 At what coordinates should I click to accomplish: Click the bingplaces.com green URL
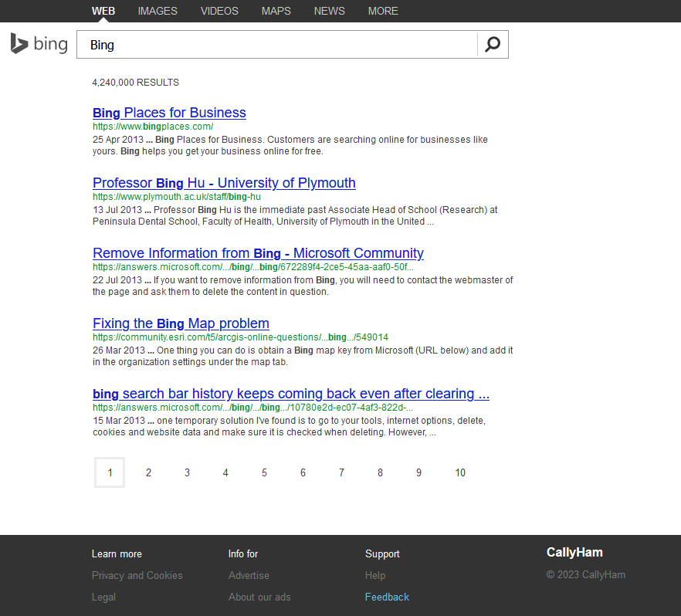(153, 127)
